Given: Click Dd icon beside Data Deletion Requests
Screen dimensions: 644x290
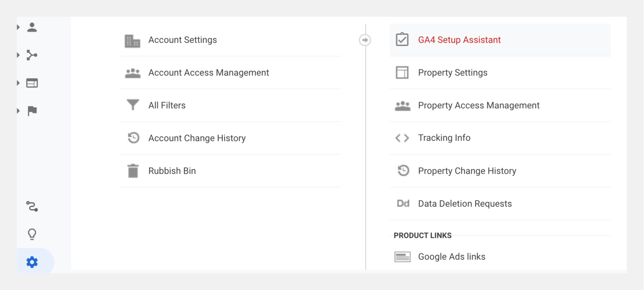Looking at the screenshot, I should 403,204.
